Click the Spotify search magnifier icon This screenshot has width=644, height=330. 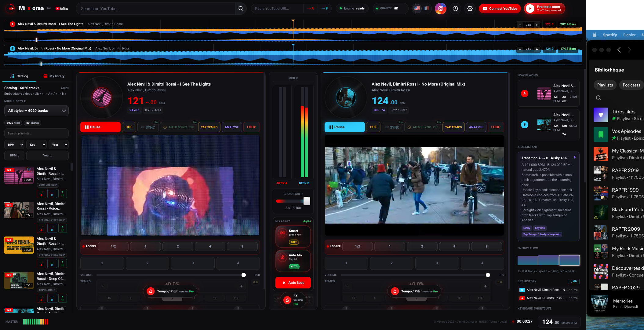point(599,98)
